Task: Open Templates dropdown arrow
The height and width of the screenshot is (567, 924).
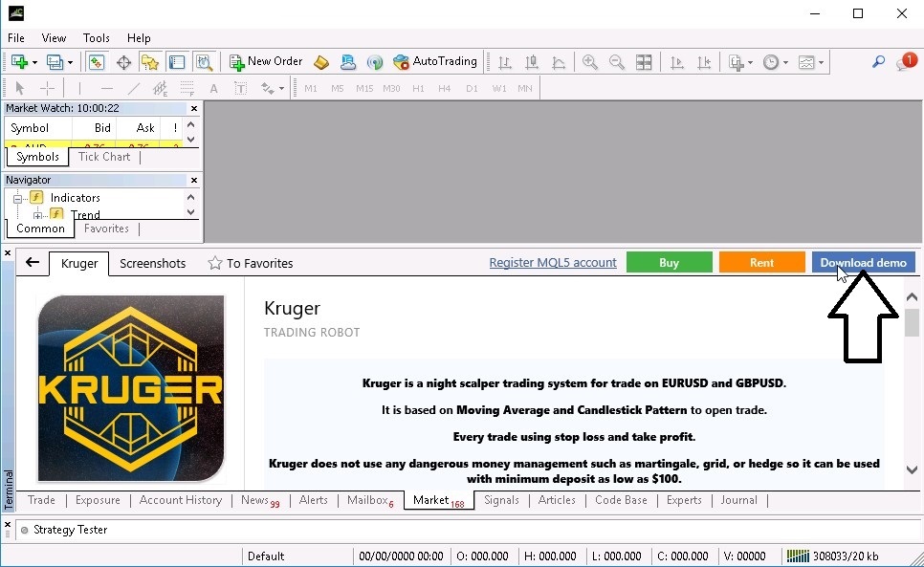Action: pos(821,62)
